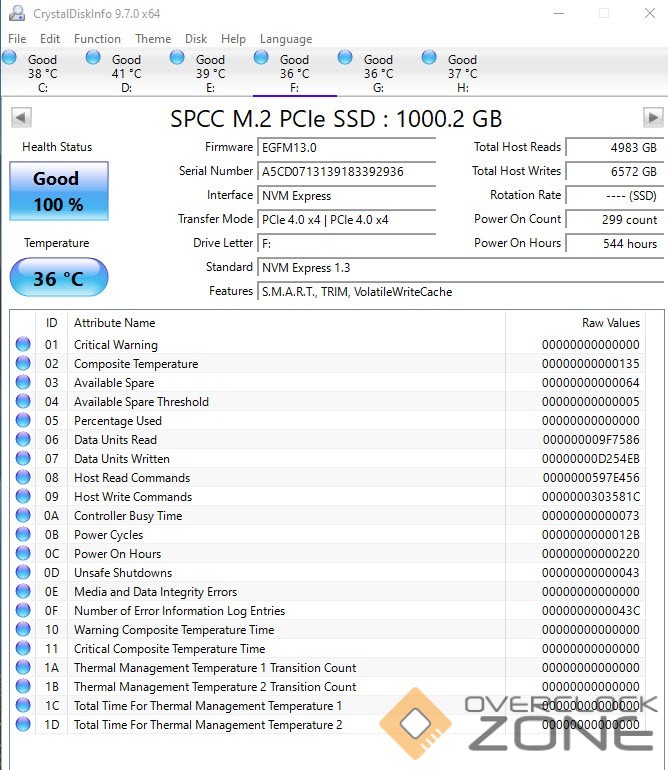
Task: Open the Disk menu
Action: [x=196, y=39]
